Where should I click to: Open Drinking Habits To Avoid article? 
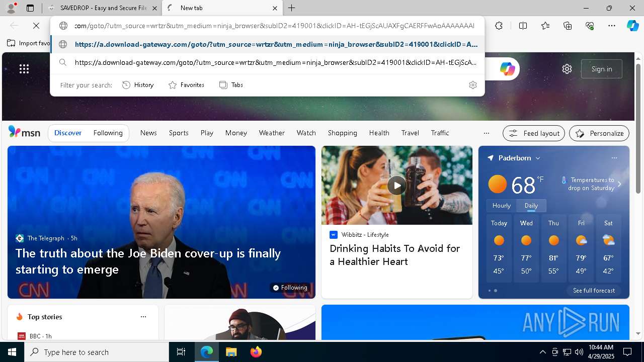point(395,255)
